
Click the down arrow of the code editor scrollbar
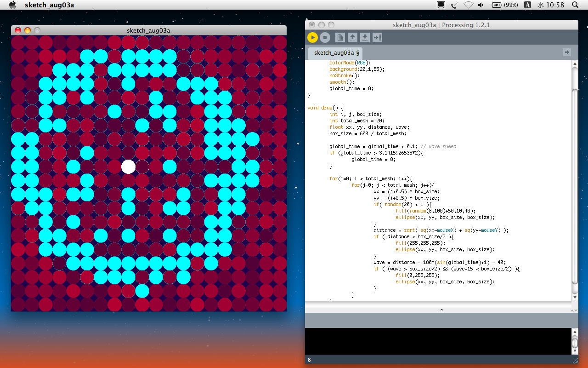[575, 298]
